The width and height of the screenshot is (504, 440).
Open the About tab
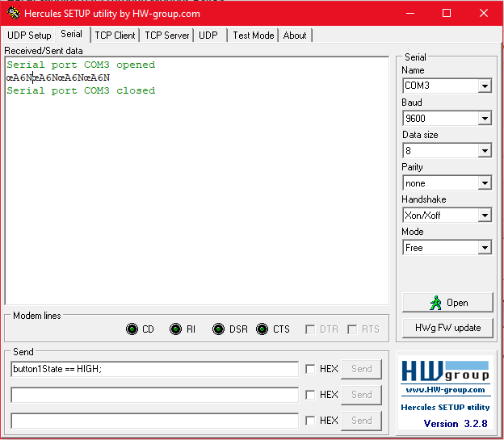(295, 35)
